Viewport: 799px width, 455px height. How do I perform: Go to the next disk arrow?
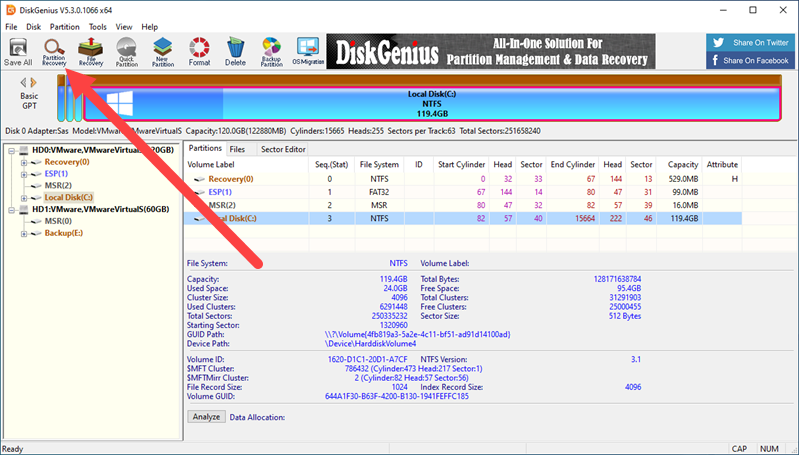(x=34, y=82)
